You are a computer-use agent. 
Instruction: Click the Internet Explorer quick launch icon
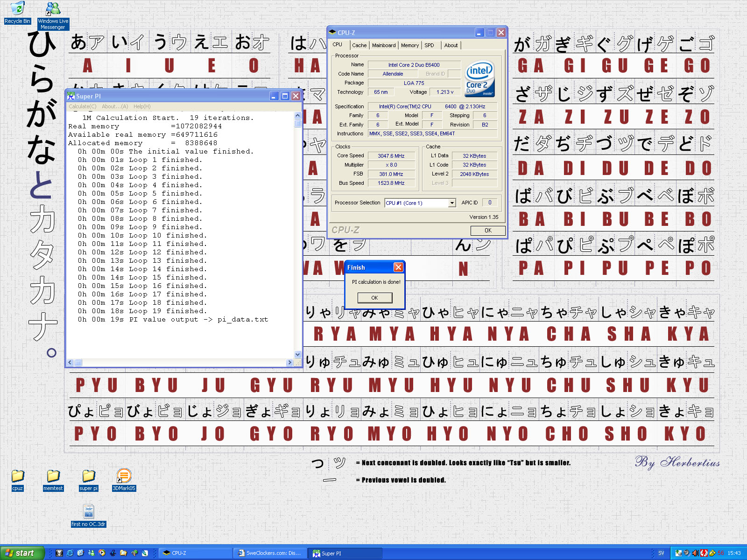pos(70,553)
